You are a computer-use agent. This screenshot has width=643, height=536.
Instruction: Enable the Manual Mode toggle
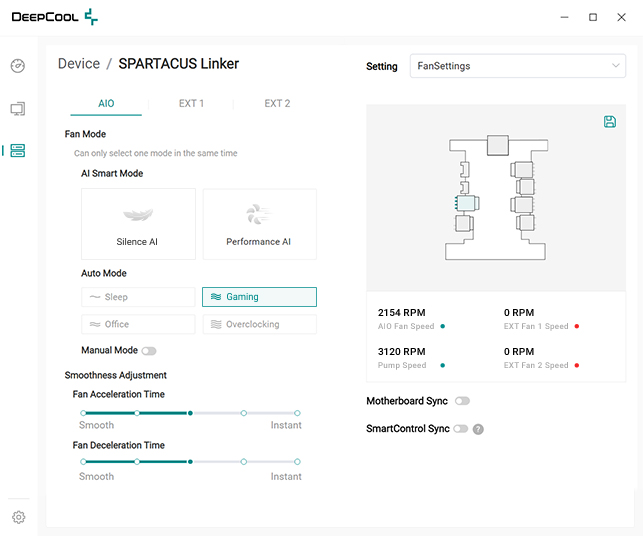pos(149,351)
